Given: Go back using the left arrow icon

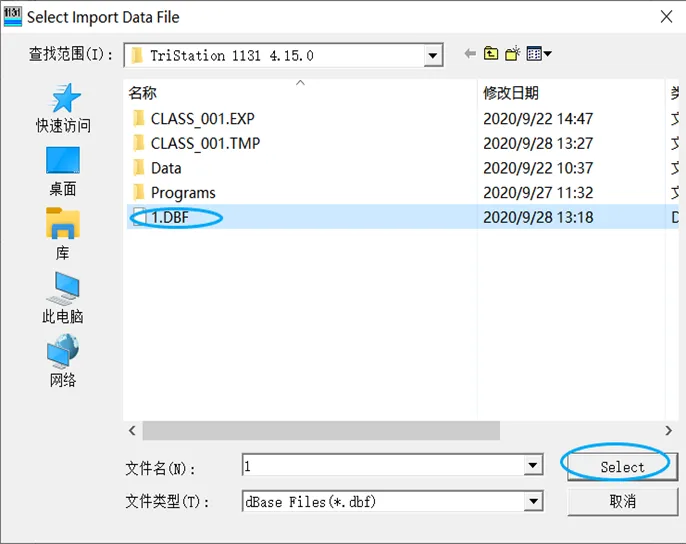Looking at the screenshot, I should (470, 54).
